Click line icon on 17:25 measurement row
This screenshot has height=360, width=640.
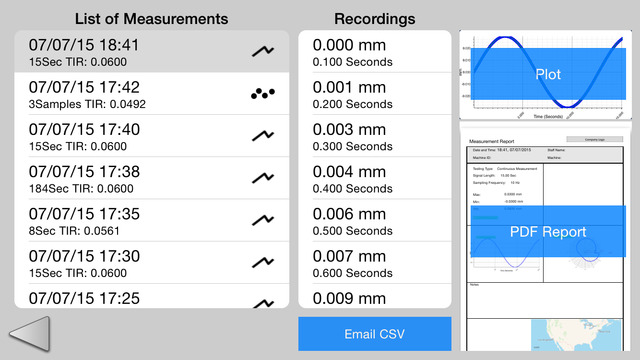(263, 303)
